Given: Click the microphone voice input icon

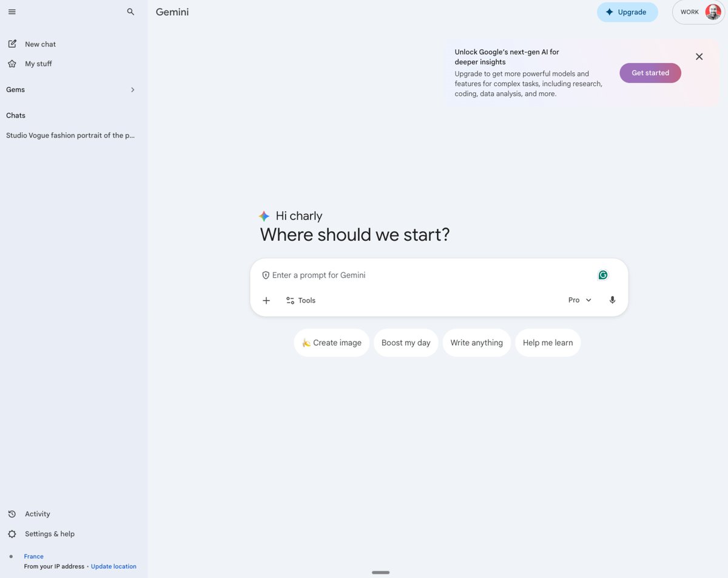Looking at the screenshot, I should click(613, 300).
